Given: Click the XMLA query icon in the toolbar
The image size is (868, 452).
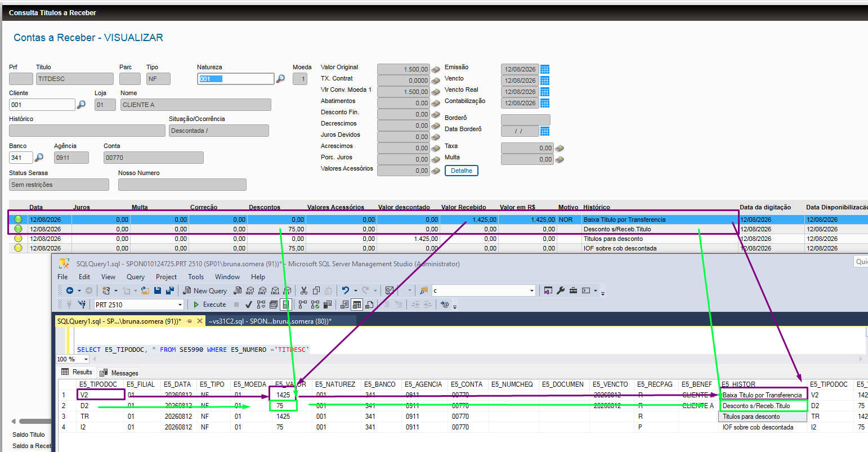Looking at the screenshot, I should (x=275, y=290).
